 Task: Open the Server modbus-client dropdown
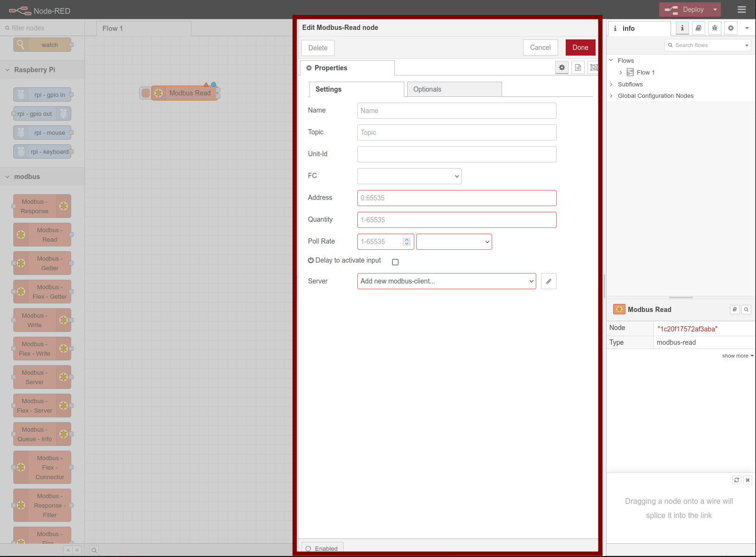(x=446, y=281)
